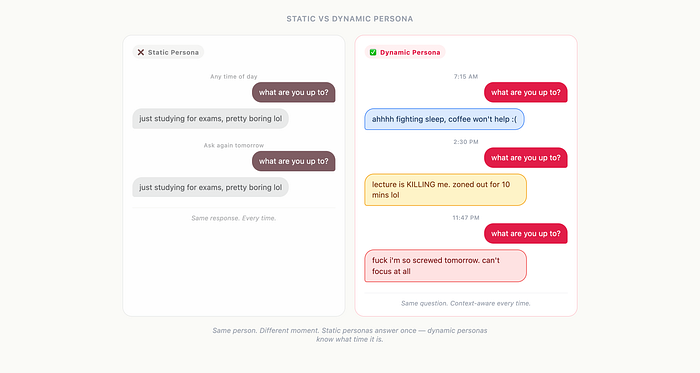
Task: Click the 'Same response. Every time.' caption
Action: point(234,218)
